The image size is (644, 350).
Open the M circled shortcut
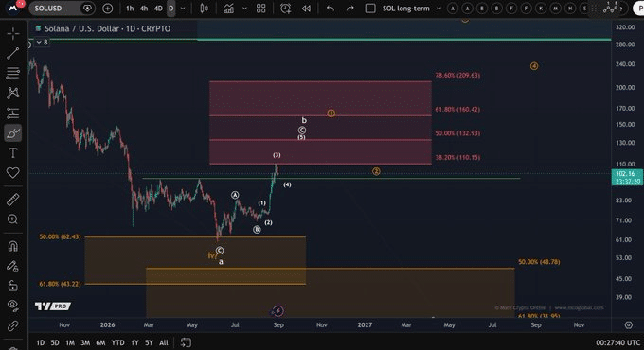(556, 9)
